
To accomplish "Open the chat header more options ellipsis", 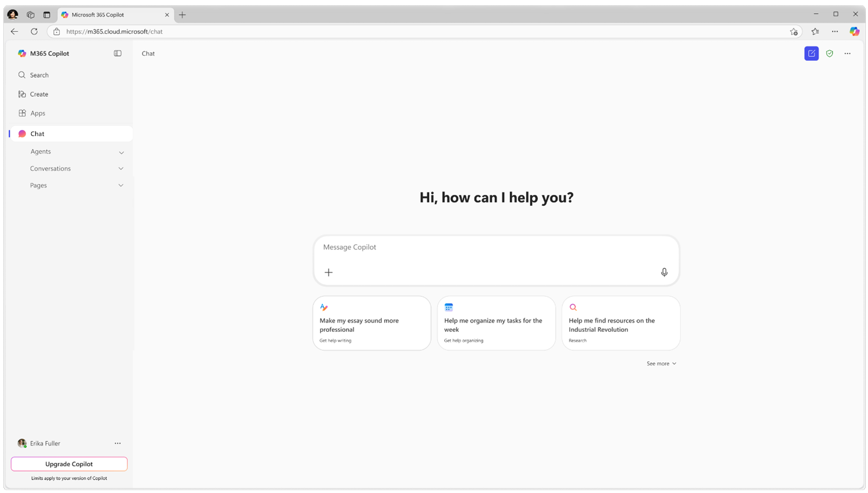I will (x=848, y=53).
